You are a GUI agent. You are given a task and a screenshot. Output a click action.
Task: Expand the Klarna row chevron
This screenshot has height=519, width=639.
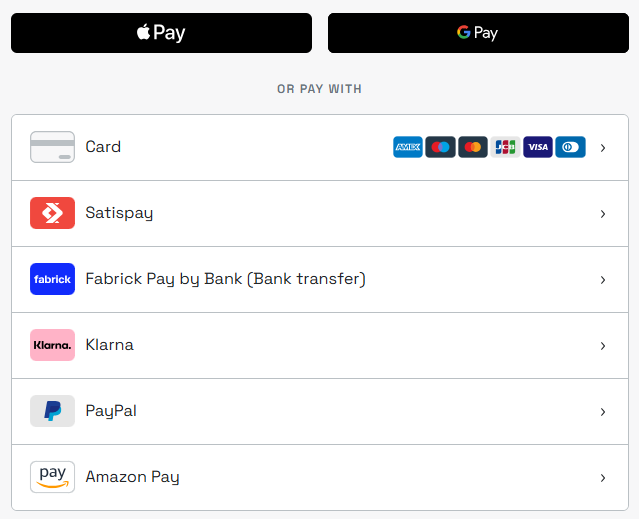click(603, 346)
